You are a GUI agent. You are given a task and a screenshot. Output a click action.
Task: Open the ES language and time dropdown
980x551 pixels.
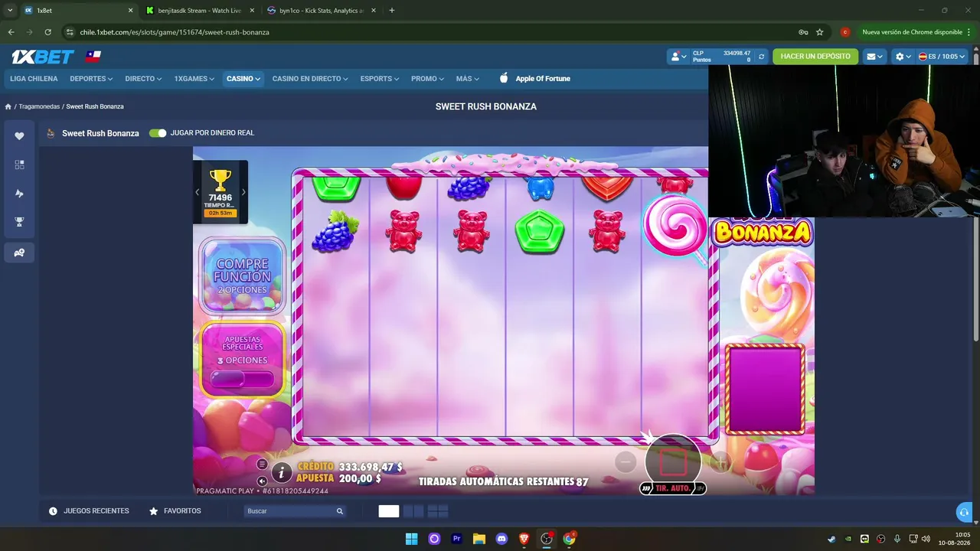point(942,57)
